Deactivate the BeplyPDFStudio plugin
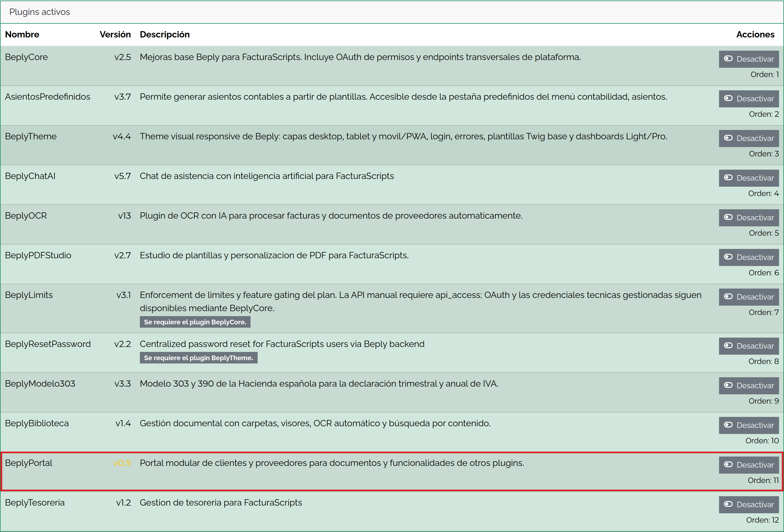Image resolution: width=784 pixels, height=532 pixels. pyautogui.click(x=748, y=257)
